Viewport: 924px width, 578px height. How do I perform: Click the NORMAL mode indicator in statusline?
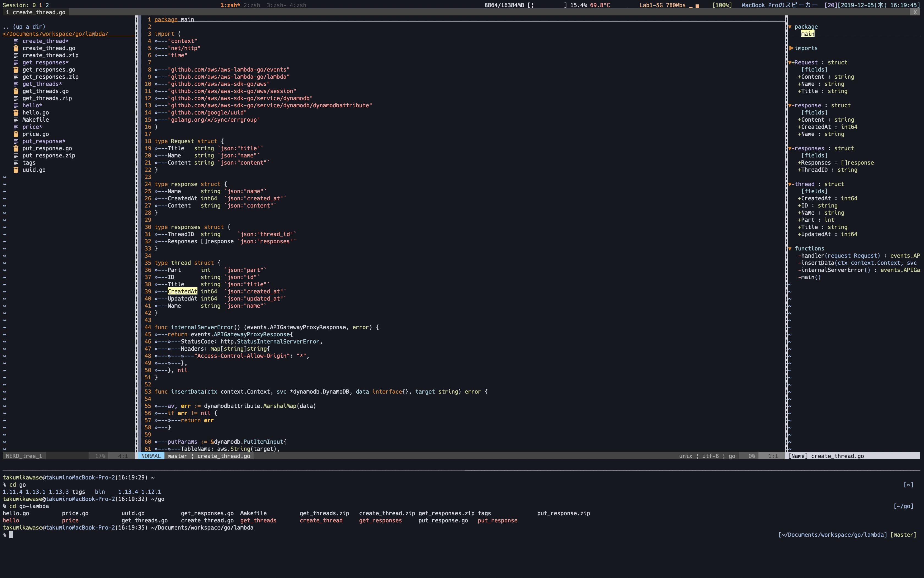point(151,456)
